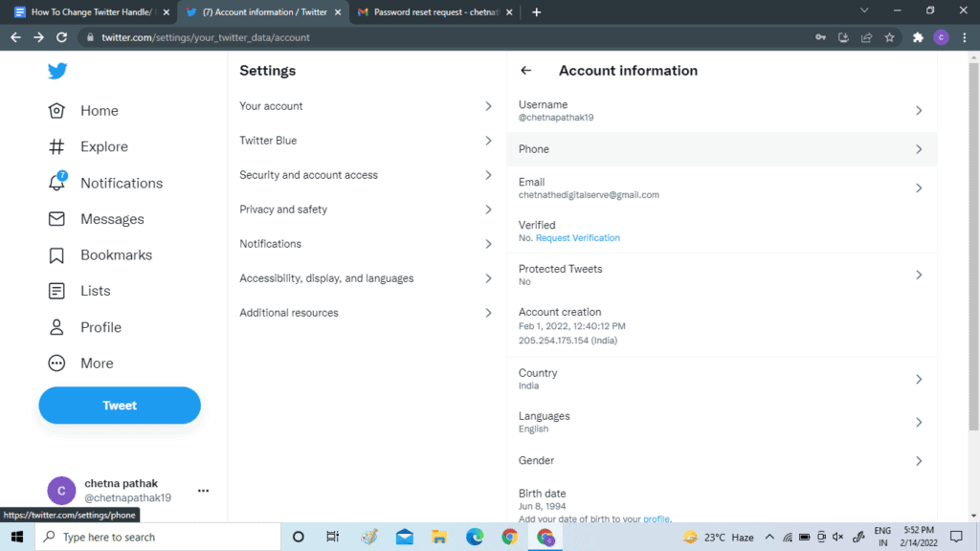Click Type here to search box
Viewport: 980px width, 551px height.
click(x=158, y=537)
